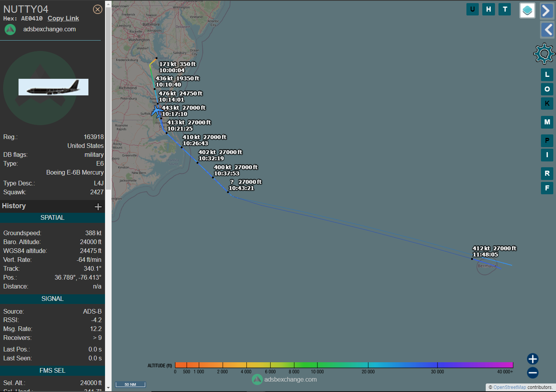
Task: Toggle the U map button
Action: click(473, 9)
